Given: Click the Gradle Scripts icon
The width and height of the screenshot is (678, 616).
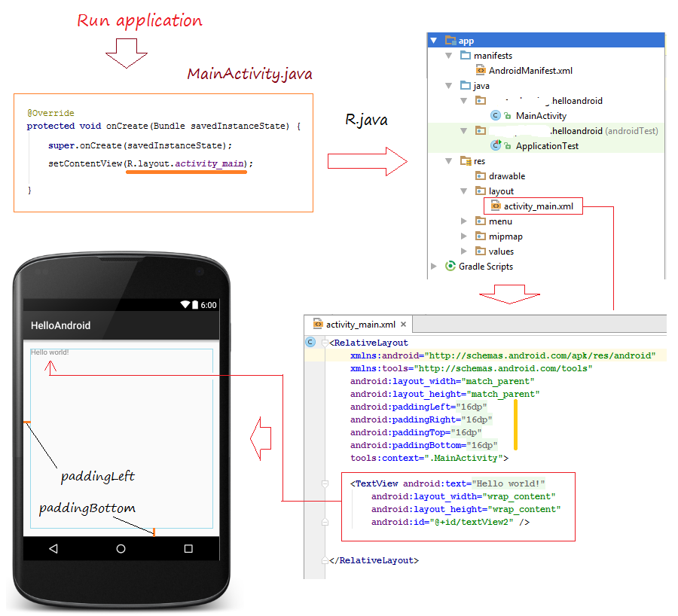Looking at the screenshot, I should coord(450,266).
